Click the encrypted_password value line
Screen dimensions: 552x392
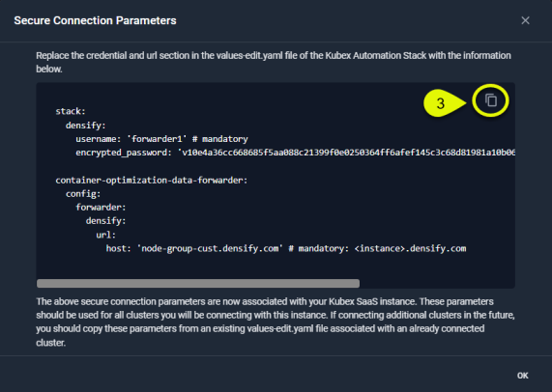pyautogui.click(x=295, y=153)
